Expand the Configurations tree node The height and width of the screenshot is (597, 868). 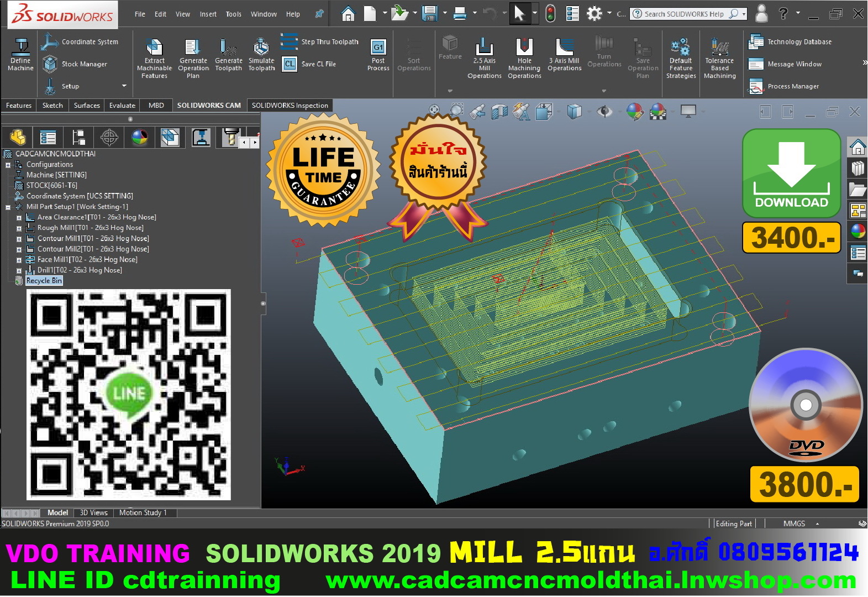(x=8, y=165)
